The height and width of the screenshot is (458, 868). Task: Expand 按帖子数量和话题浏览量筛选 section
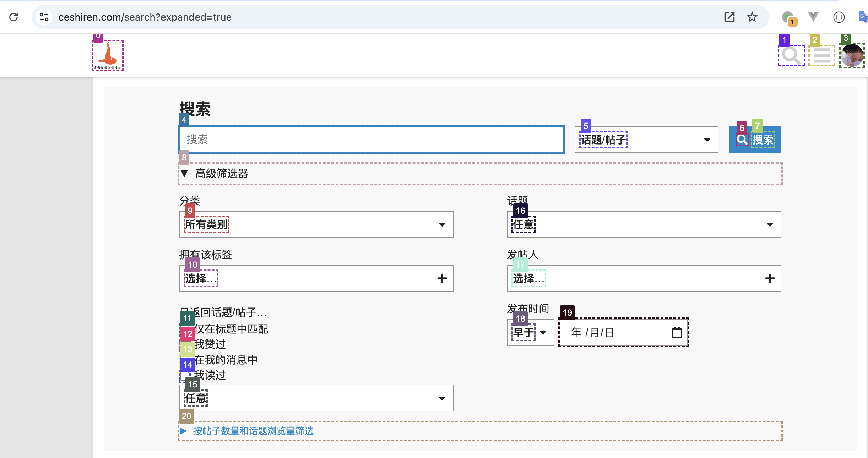point(253,431)
